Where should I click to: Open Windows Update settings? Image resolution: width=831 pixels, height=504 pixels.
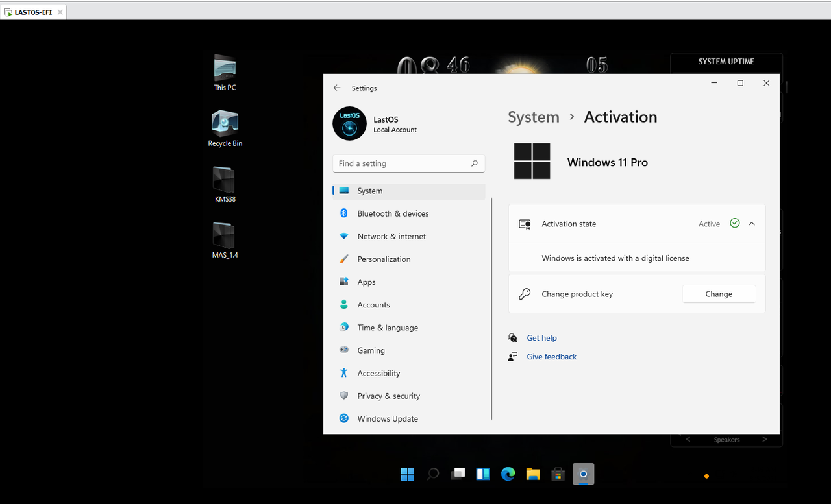coord(408,418)
